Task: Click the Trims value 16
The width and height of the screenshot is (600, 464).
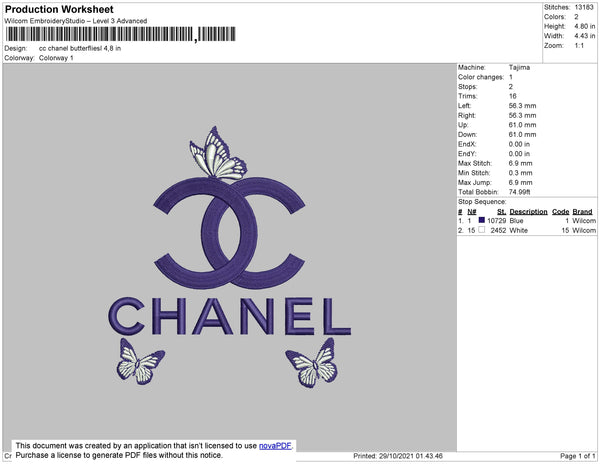Action: click(x=513, y=96)
